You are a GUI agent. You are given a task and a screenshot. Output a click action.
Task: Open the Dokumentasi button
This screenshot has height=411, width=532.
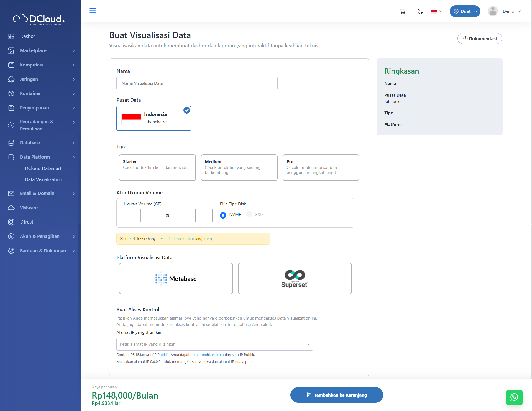click(x=480, y=38)
